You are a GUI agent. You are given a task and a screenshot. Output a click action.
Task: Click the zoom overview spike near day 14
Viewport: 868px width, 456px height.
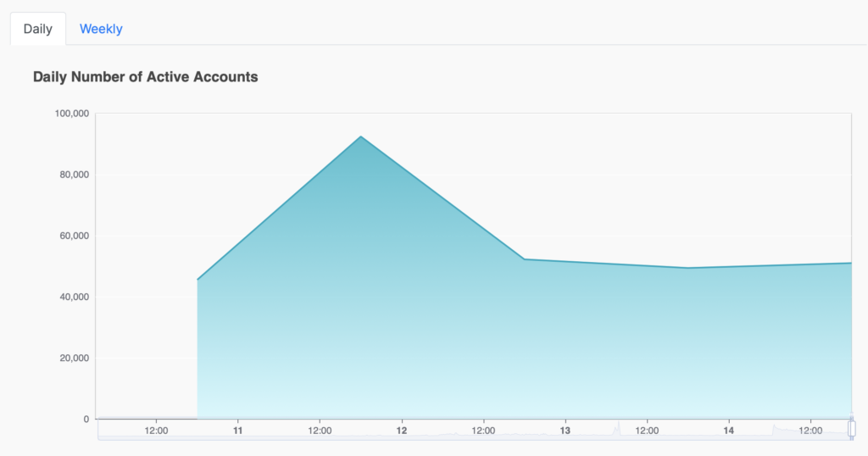pos(775,428)
